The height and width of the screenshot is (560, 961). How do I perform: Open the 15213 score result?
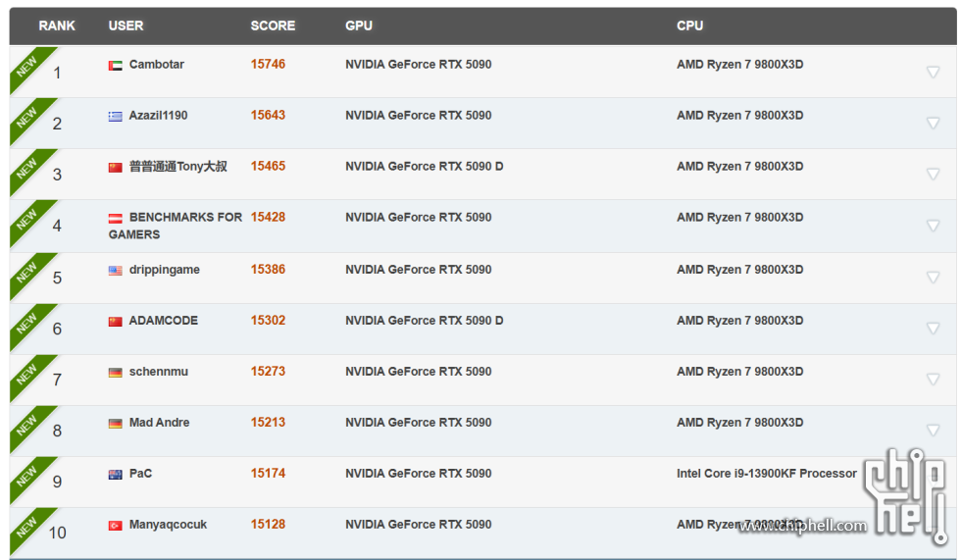click(268, 422)
